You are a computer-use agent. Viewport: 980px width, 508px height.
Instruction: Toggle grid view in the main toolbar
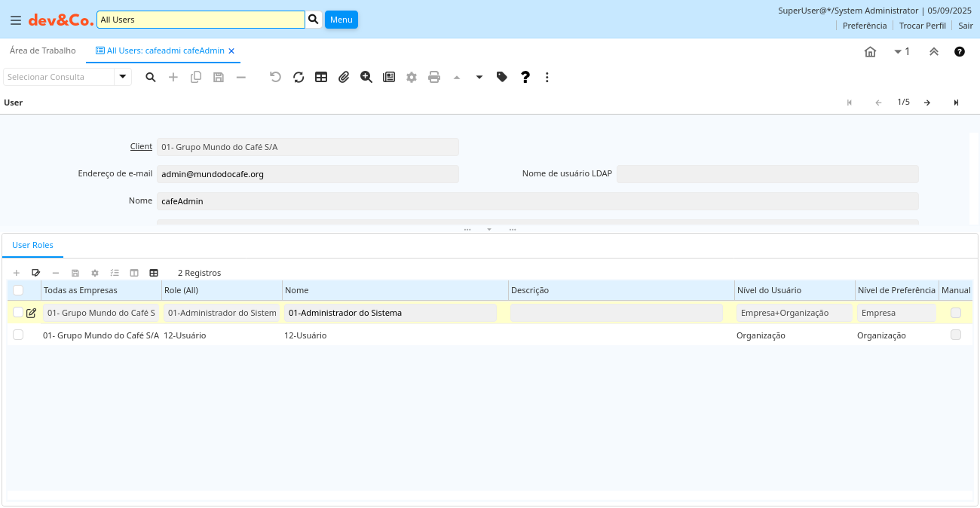pos(321,77)
